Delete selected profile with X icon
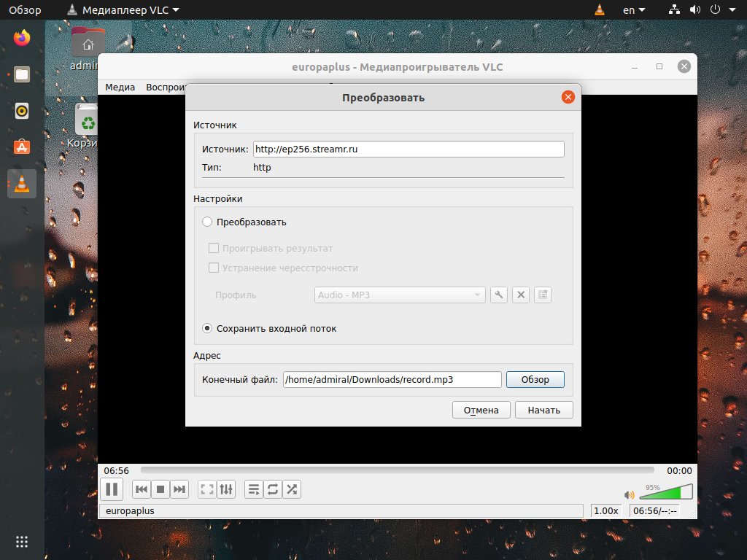The height and width of the screenshot is (560, 747). pyautogui.click(x=521, y=295)
